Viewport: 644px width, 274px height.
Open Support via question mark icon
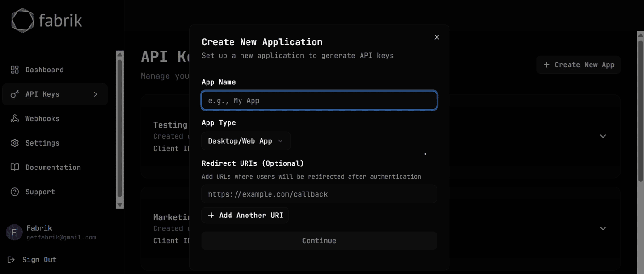15,192
